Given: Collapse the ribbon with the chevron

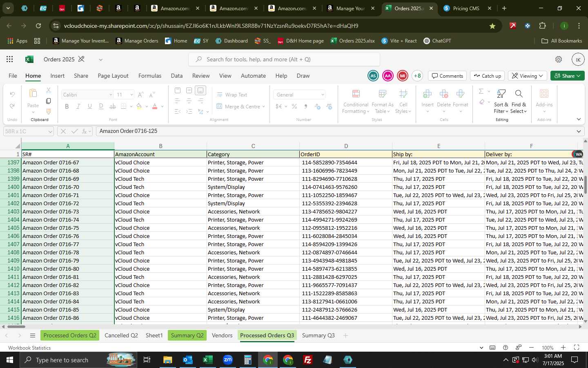Looking at the screenshot, I should click(x=579, y=119).
